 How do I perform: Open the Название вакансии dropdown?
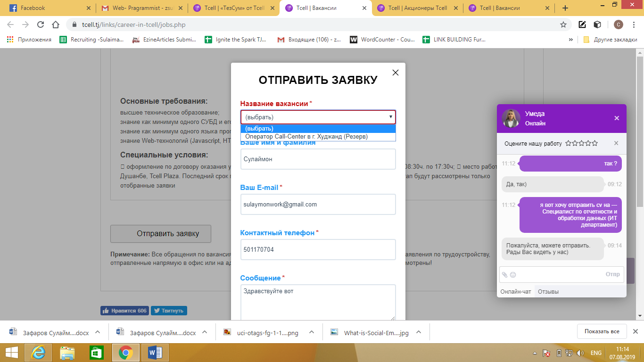(x=318, y=117)
